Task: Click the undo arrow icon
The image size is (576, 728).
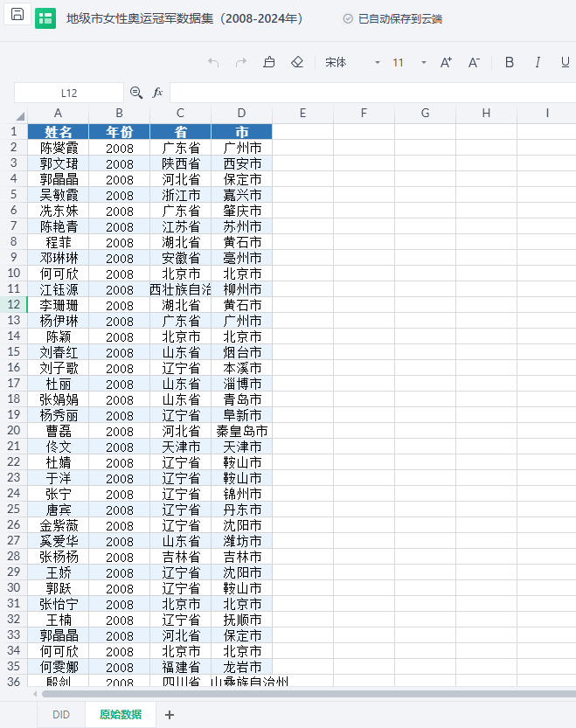Action: click(x=213, y=62)
